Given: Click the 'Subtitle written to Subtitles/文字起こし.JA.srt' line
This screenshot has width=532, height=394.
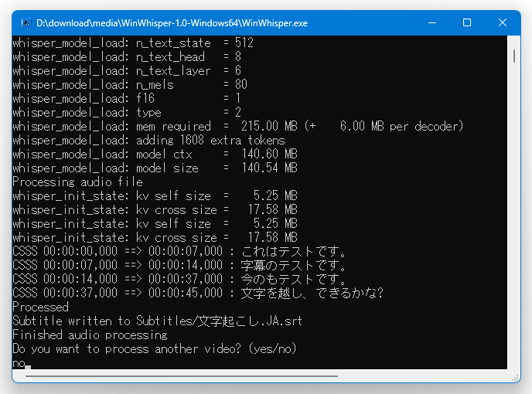Looking at the screenshot, I should (x=158, y=321).
